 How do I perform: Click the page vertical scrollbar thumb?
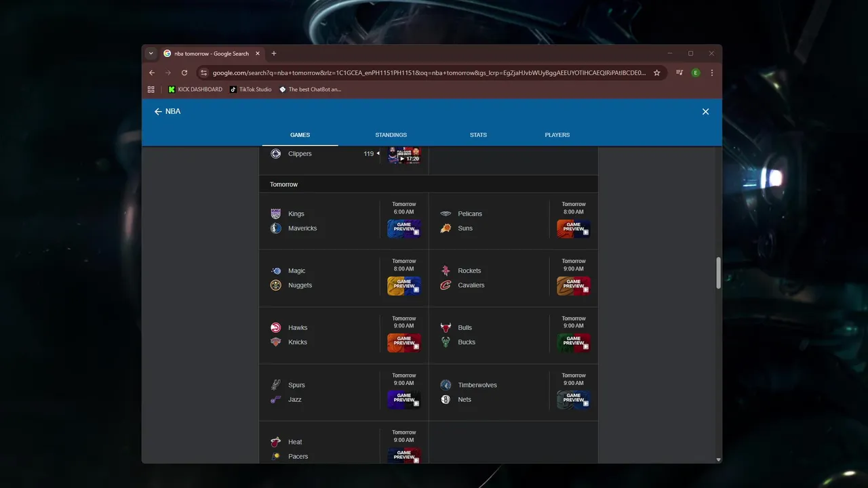pyautogui.click(x=719, y=273)
